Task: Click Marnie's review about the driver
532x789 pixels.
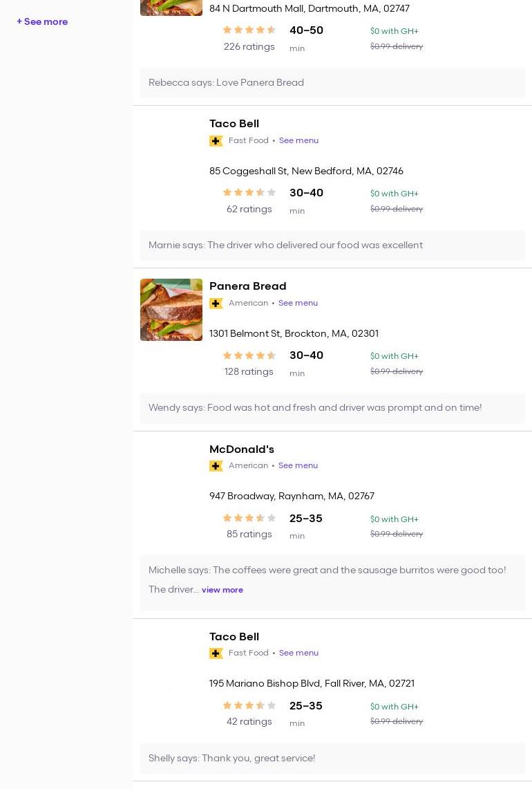Action: click(285, 245)
